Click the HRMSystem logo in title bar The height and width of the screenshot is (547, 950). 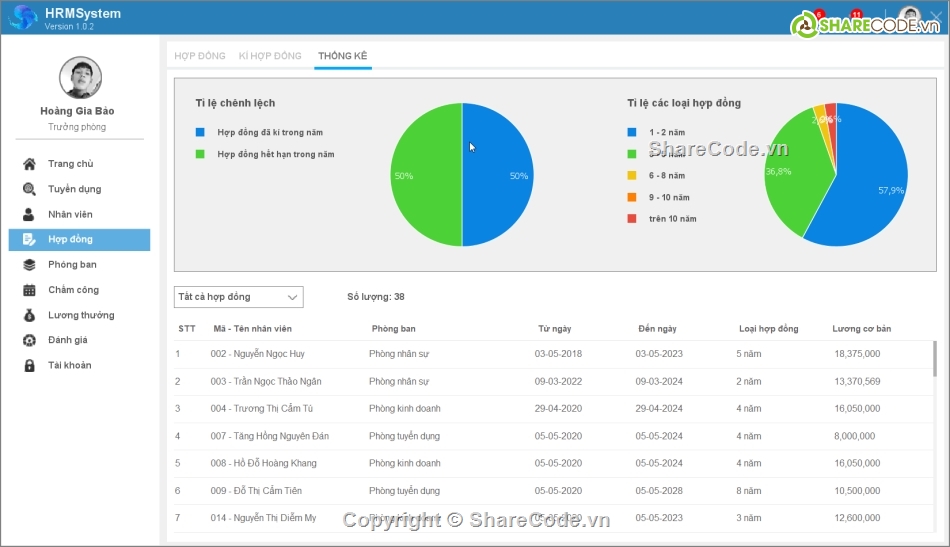(22, 18)
